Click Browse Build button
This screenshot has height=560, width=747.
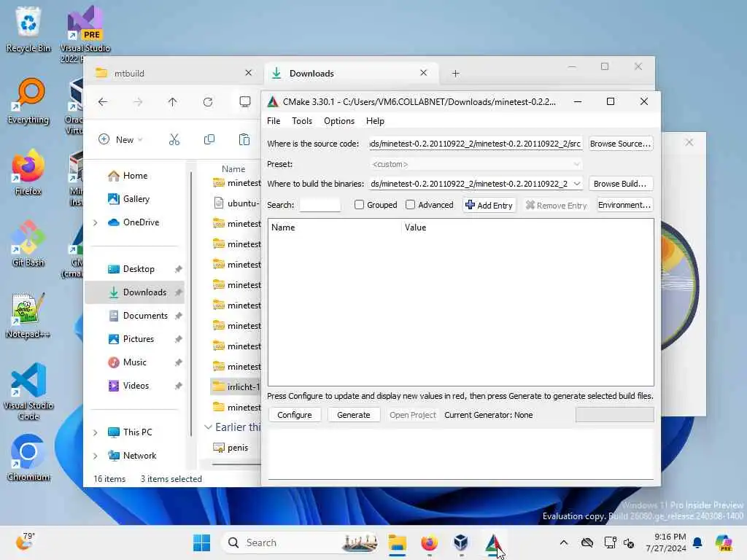(620, 184)
